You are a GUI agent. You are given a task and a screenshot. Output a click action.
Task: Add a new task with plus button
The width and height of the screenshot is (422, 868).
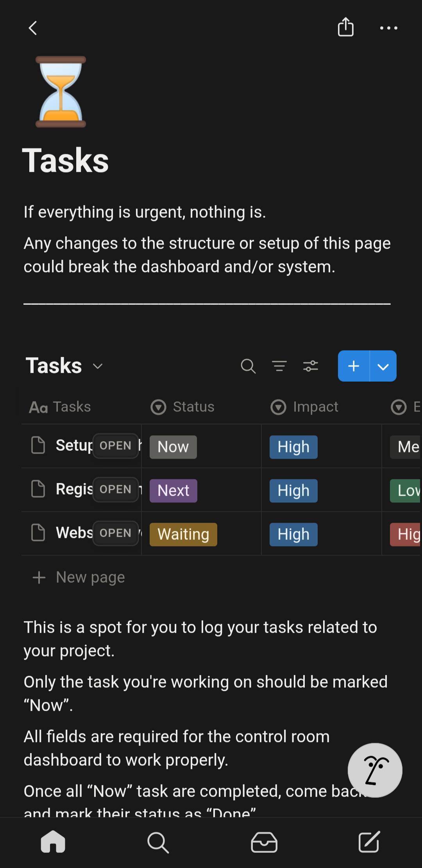354,366
